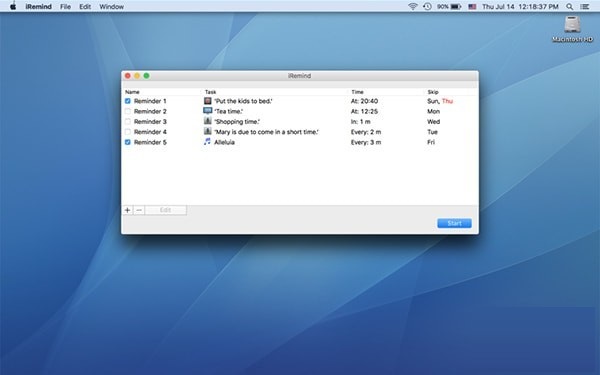Open the iRemind application menu
Screen dimensions: 600x375
pos(39,7)
